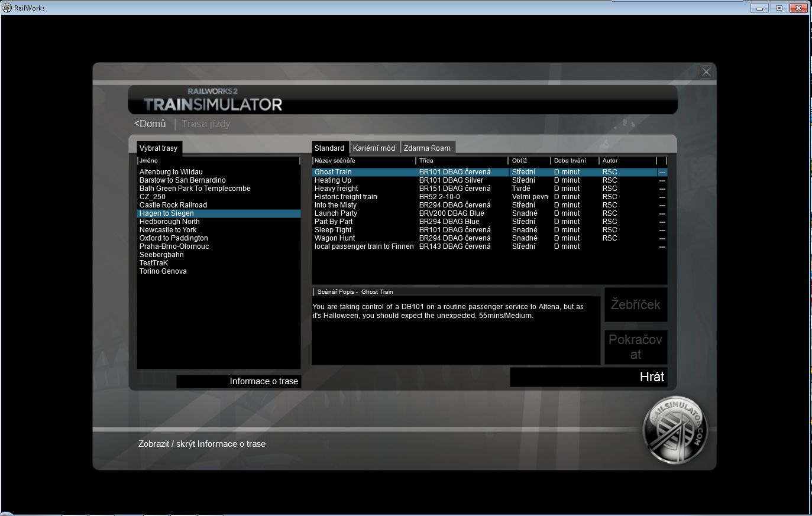This screenshot has width=812, height=516.
Task: Sort by the Autor column header
Action: click(x=628, y=161)
